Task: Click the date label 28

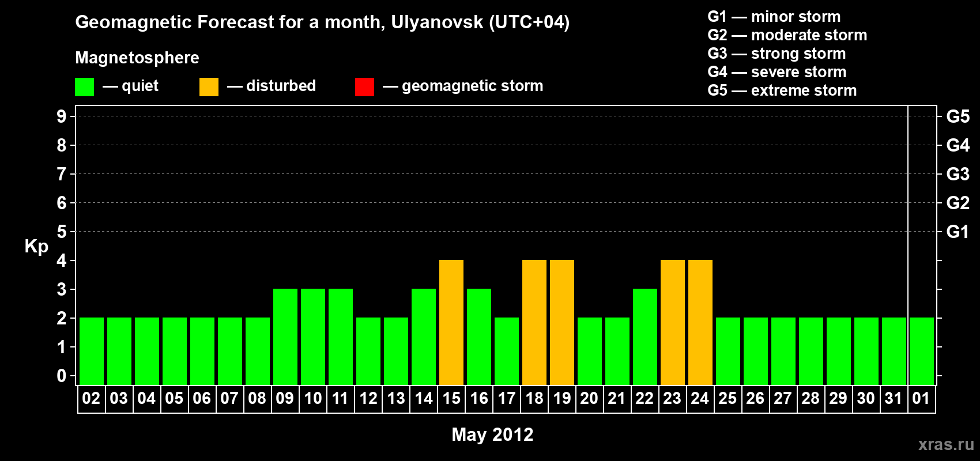Action: pyautogui.click(x=811, y=398)
